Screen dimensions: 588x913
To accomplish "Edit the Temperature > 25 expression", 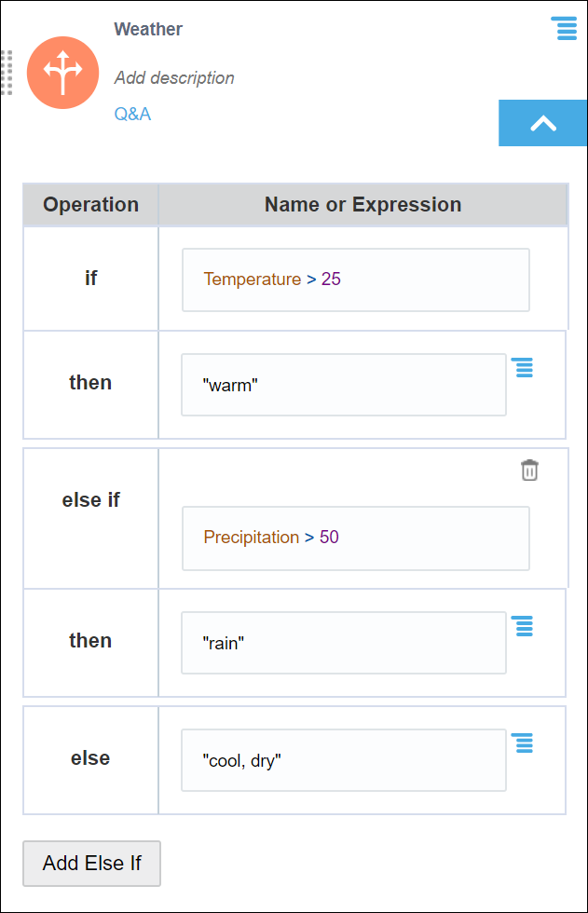I will [x=355, y=279].
